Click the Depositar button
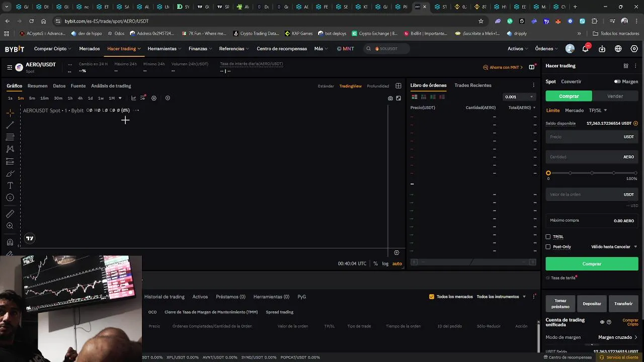 coord(592,304)
